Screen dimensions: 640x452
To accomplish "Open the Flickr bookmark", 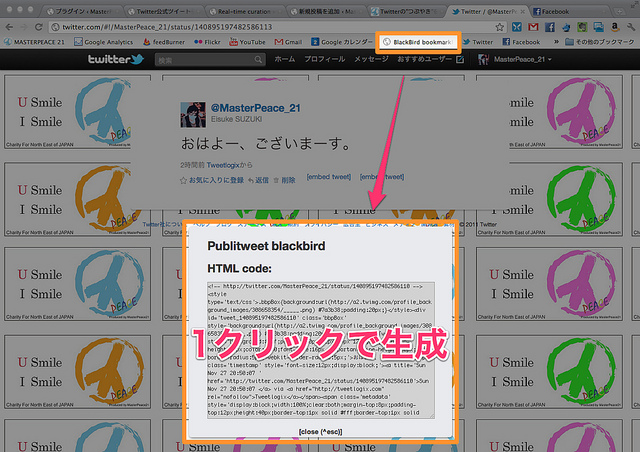I will pos(207,42).
